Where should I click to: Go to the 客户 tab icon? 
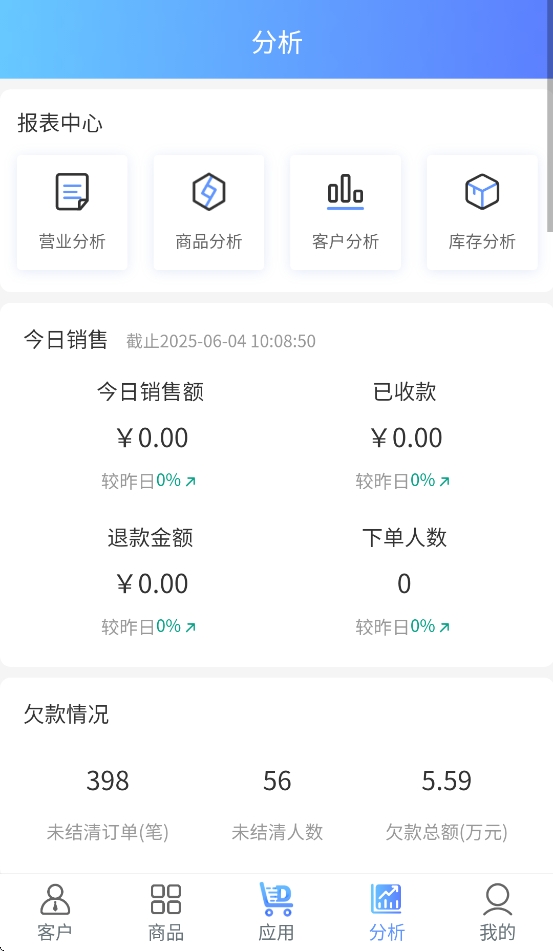[55, 899]
